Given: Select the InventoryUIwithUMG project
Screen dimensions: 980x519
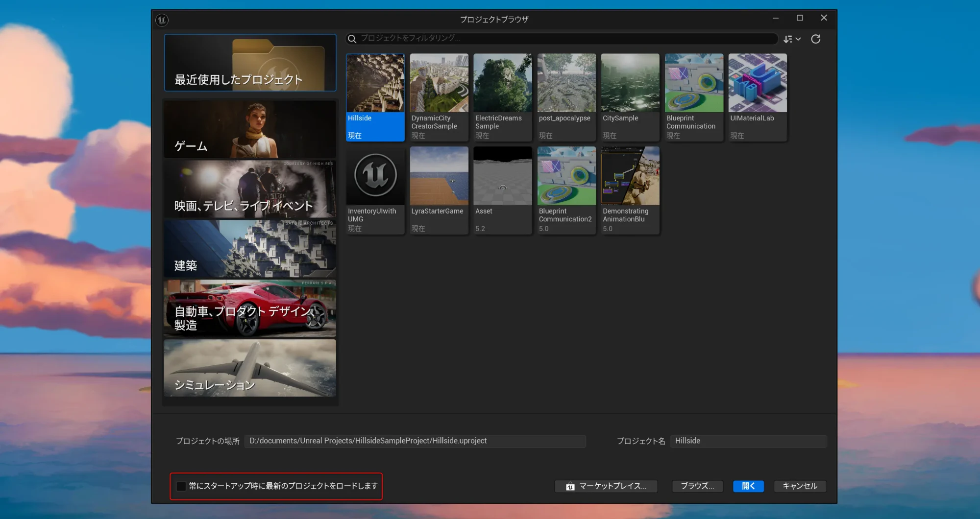Looking at the screenshot, I should 375,190.
